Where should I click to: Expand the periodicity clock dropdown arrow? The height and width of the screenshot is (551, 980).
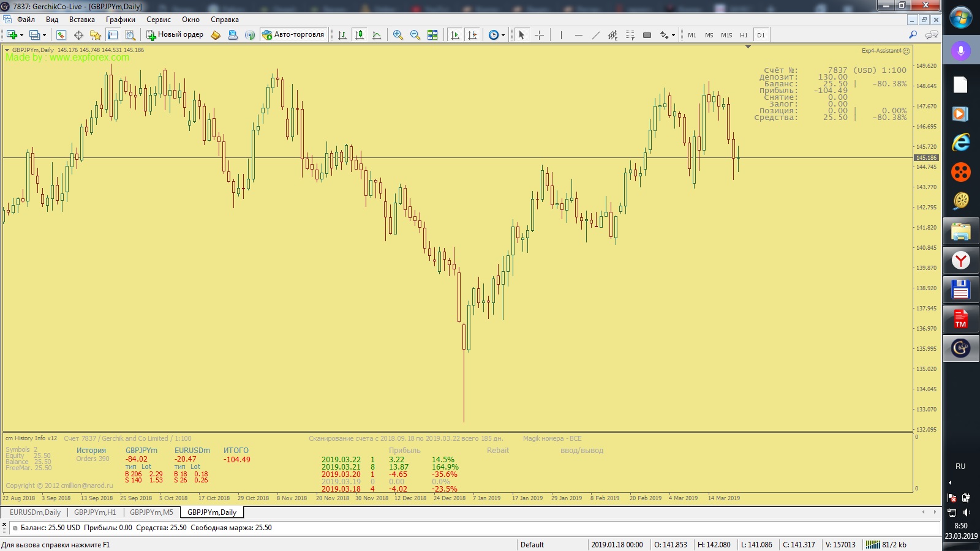click(x=503, y=35)
